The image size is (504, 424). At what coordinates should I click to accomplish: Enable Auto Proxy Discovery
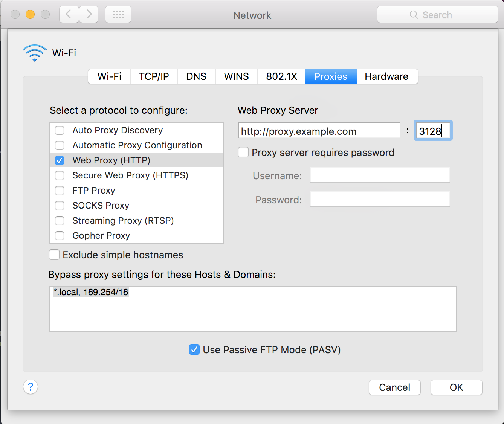[59, 130]
